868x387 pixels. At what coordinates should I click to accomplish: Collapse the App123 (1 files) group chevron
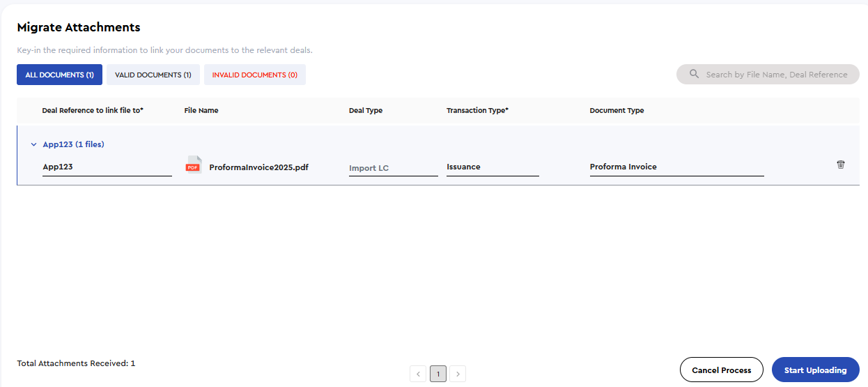point(33,144)
